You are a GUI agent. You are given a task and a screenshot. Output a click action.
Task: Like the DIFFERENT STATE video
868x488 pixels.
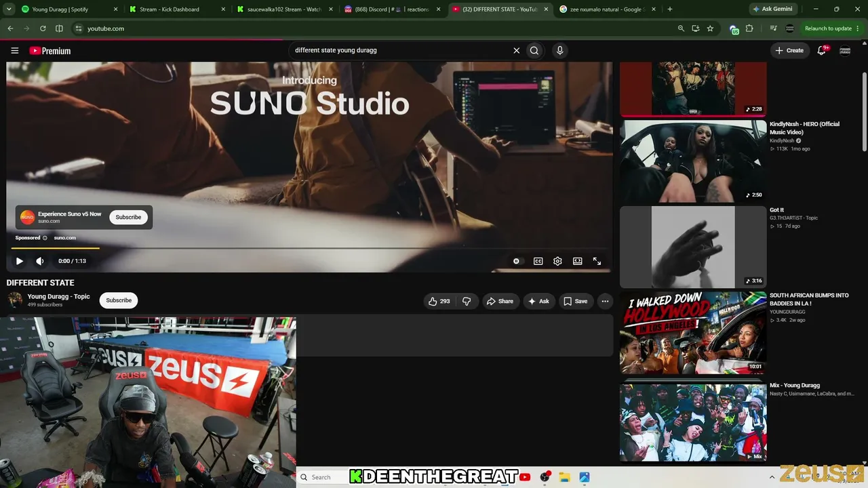click(439, 301)
